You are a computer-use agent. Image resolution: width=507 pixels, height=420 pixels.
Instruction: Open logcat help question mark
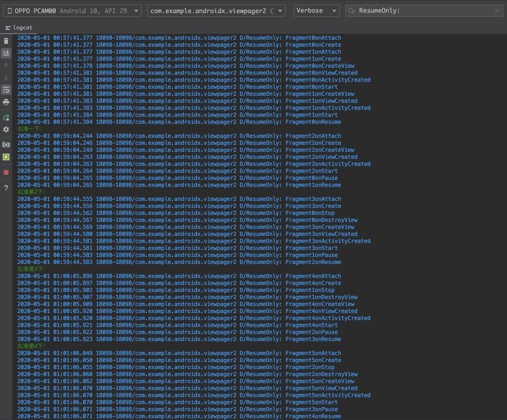(6, 188)
